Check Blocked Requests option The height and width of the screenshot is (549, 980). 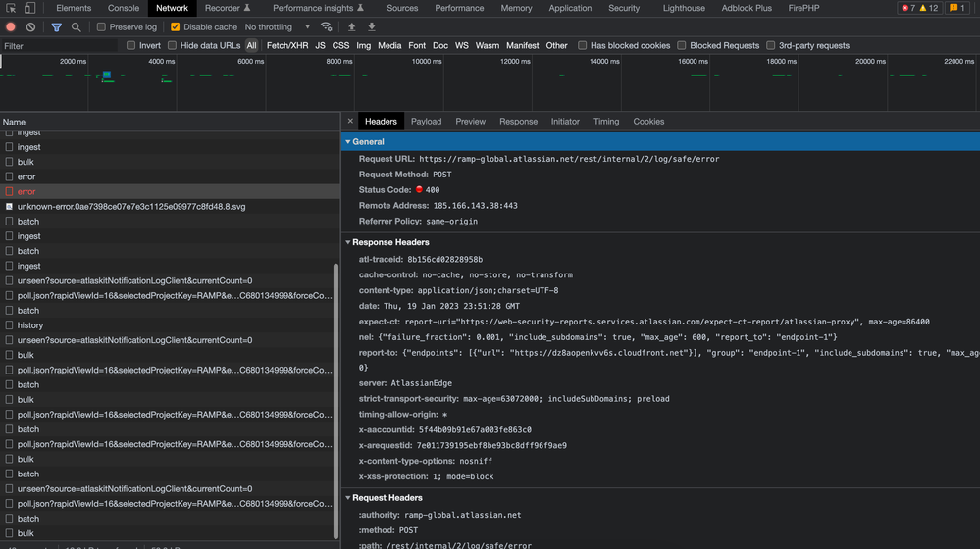681,45
